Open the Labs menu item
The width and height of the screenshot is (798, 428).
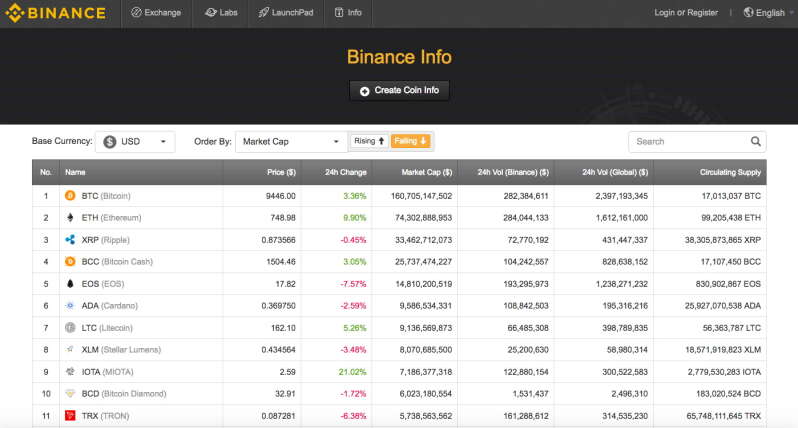point(221,13)
